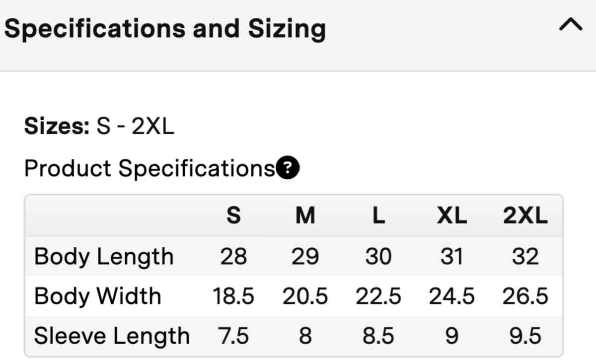
Task: Click the Sleeve Length row label
Action: tap(112, 336)
